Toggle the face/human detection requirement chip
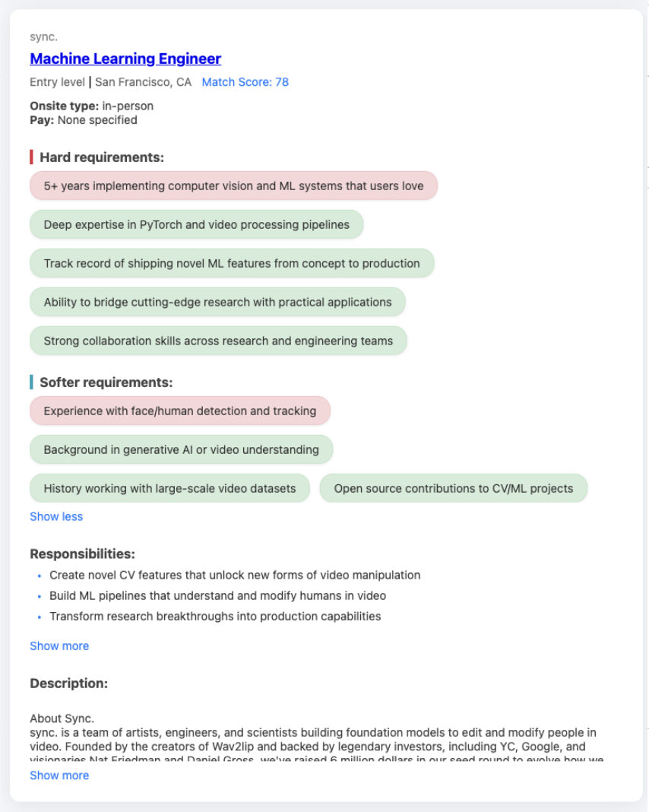 tap(179, 411)
